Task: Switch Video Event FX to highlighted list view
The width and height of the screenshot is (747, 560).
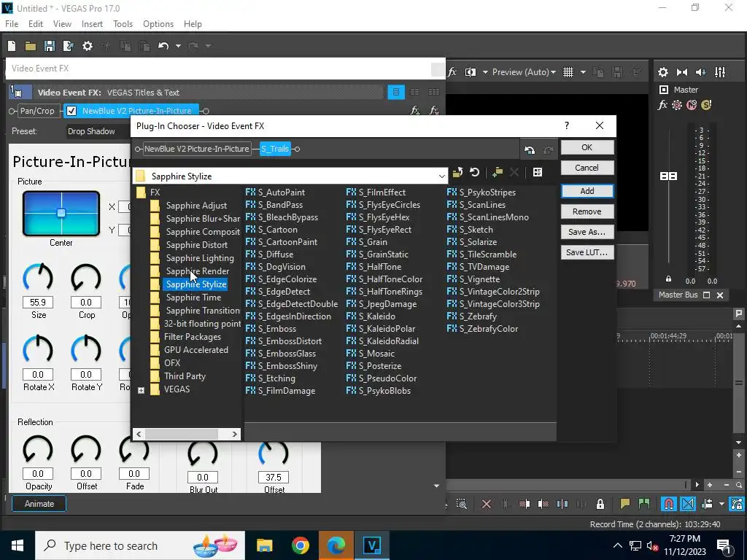Action: click(396, 92)
